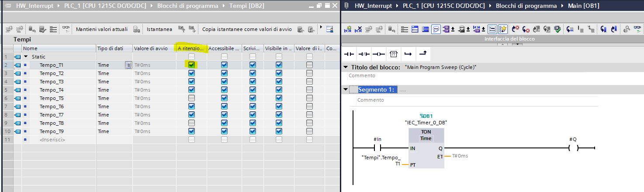Collapse Segmento 1 network
This screenshot has height=192, width=644.
pyautogui.click(x=346, y=89)
